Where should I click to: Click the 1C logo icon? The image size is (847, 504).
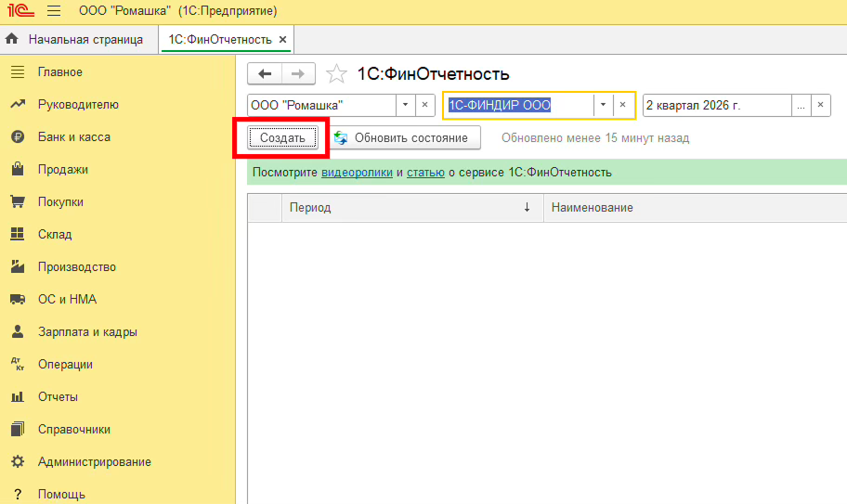(20, 10)
